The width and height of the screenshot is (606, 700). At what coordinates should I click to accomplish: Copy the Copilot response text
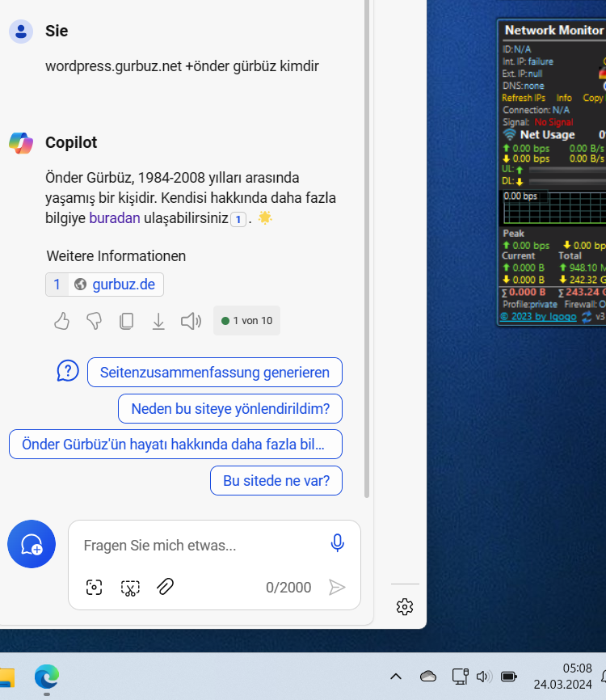(126, 321)
